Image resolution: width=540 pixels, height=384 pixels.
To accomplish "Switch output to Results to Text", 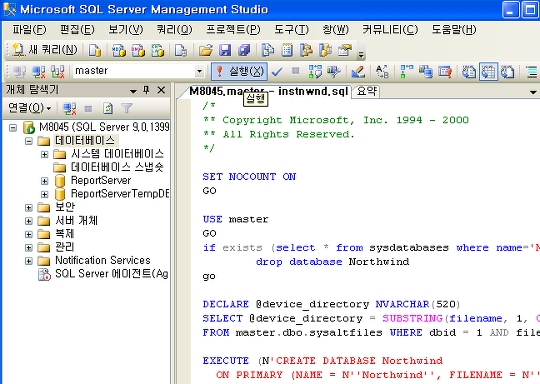I will pyautogui.click(x=469, y=72).
